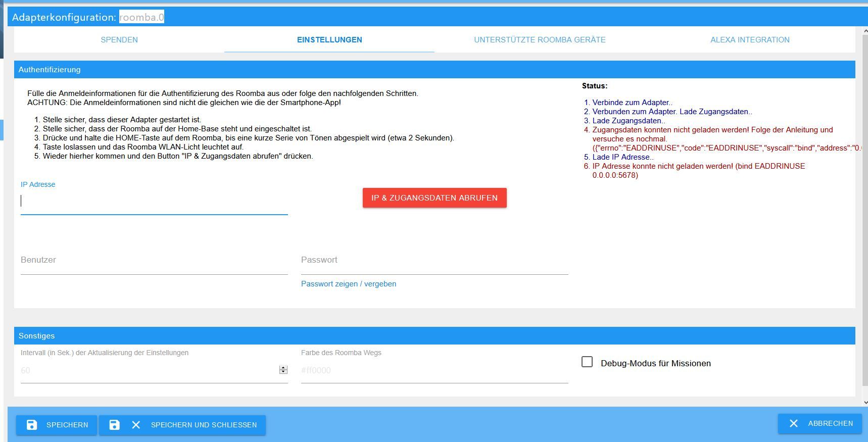This screenshot has width=868, height=442.
Task: Click status line 'Lade Zugangsdaten..'
Action: (x=629, y=121)
